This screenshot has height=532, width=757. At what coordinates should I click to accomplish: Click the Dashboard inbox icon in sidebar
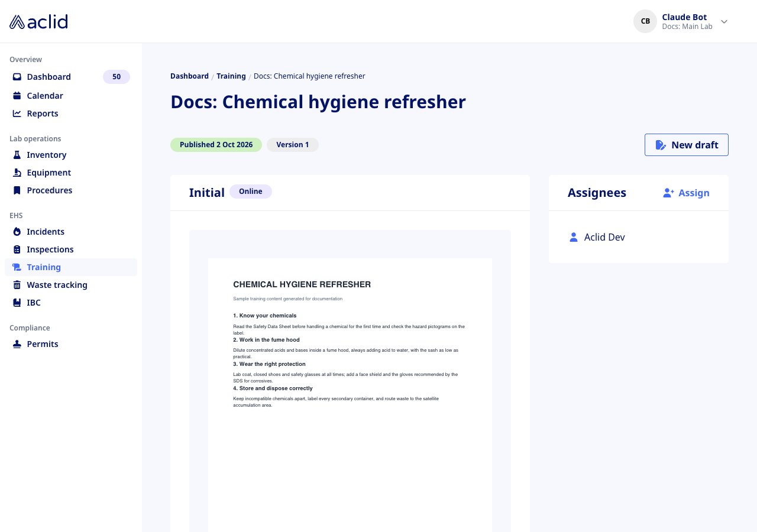click(17, 77)
